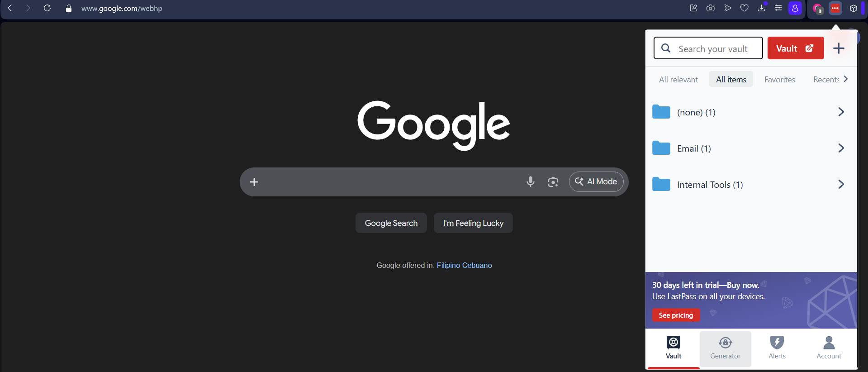Expand the Internal Tools (1) folder chevron
The width and height of the screenshot is (868, 372).
coord(841,184)
